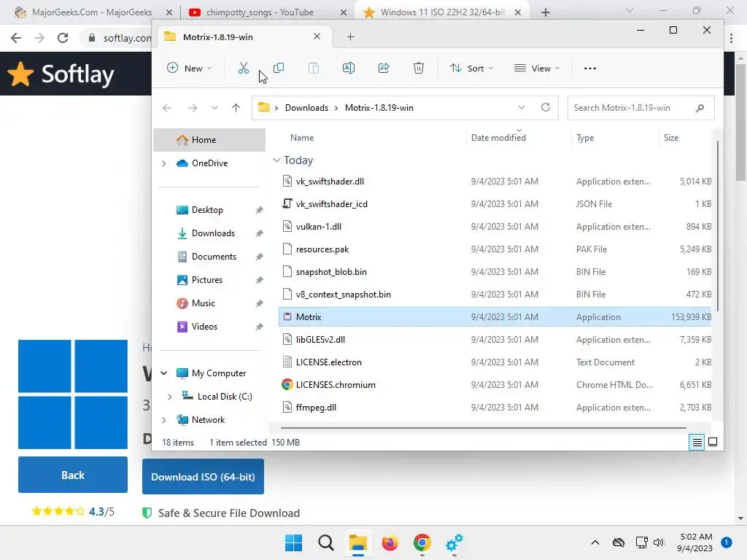Reload the Chrome page
The image size is (747, 560).
pyautogui.click(x=63, y=38)
